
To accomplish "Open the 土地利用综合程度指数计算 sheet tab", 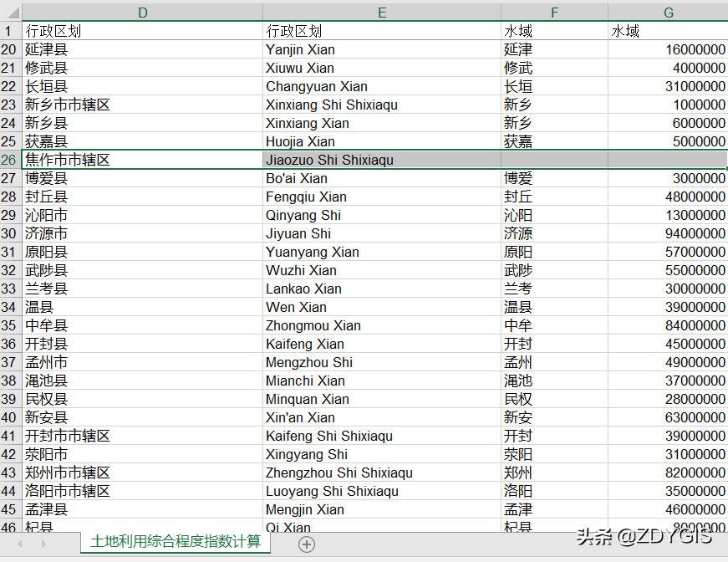I will pos(176,542).
